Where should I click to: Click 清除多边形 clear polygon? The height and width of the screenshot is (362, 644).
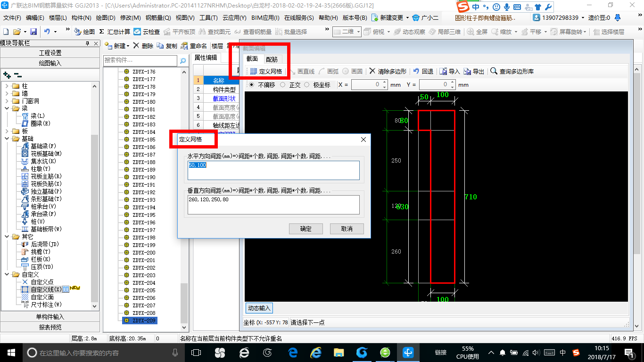point(388,71)
